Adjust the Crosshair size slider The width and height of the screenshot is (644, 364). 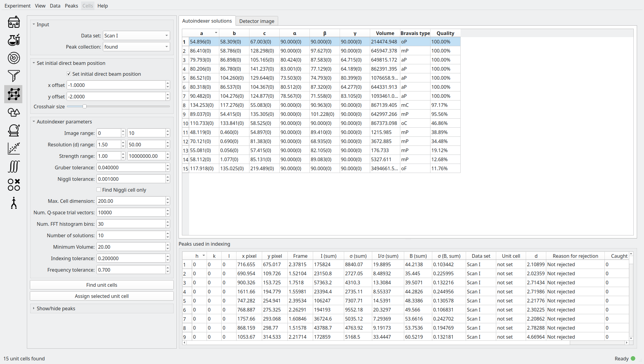[85, 107]
